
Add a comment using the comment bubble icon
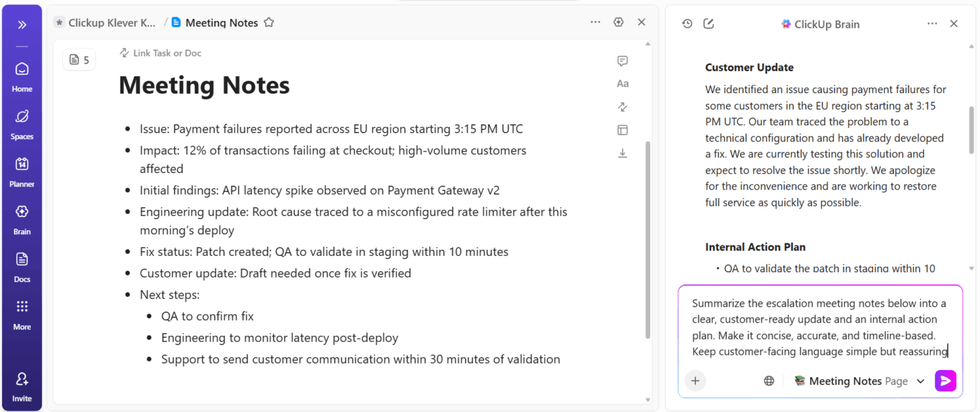[622, 61]
